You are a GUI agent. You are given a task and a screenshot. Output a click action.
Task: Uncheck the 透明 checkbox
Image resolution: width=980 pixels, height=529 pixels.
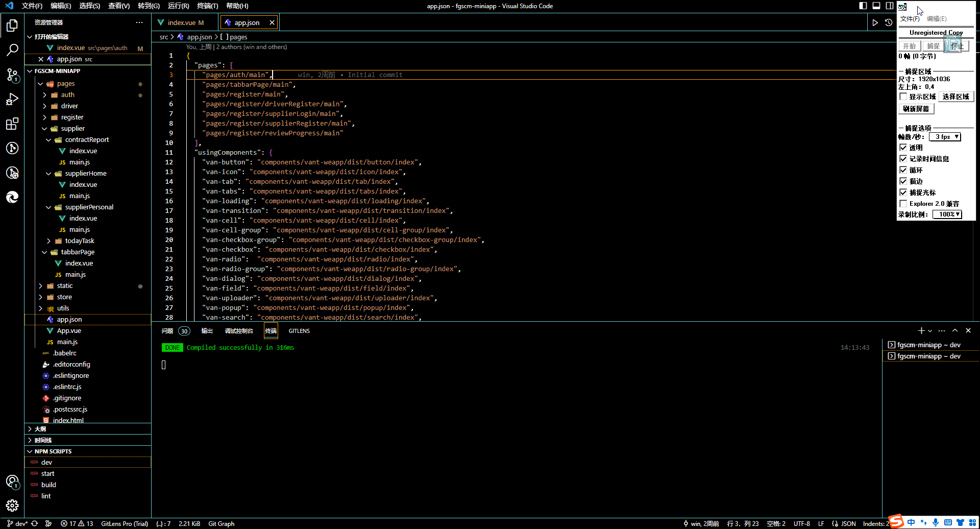pos(903,148)
